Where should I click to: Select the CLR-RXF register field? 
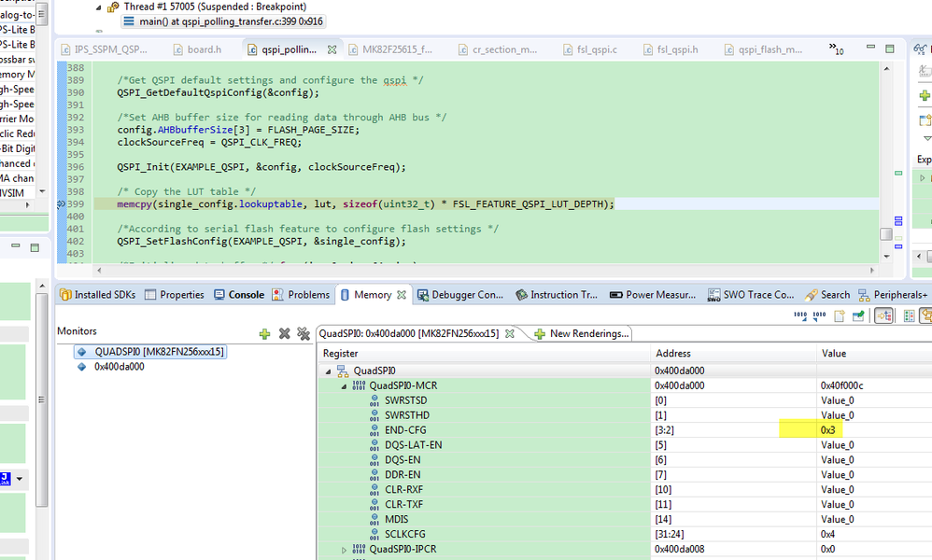[x=403, y=490]
